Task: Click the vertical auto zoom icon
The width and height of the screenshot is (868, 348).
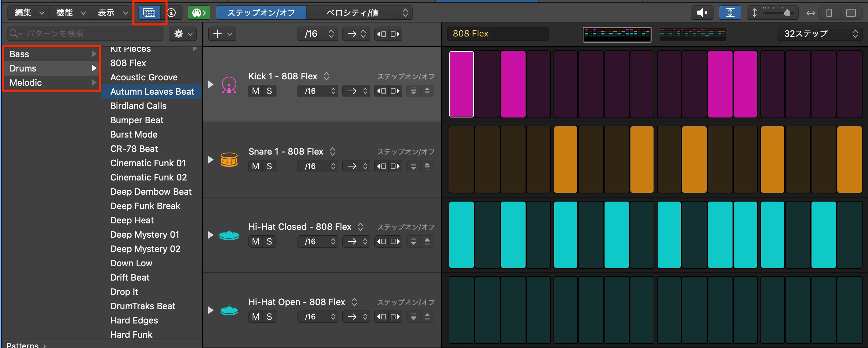Action: (x=730, y=13)
